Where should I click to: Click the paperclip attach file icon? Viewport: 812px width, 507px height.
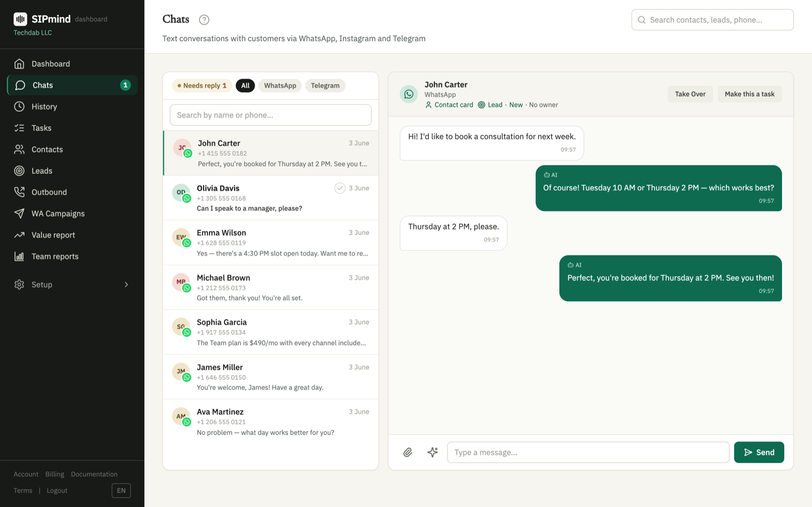point(407,452)
